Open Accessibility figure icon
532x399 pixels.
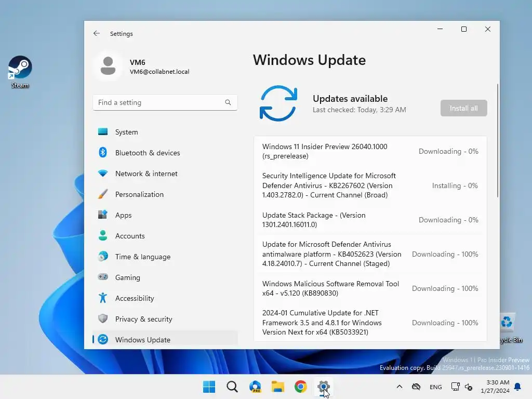pyautogui.click(x=103, y=298)
